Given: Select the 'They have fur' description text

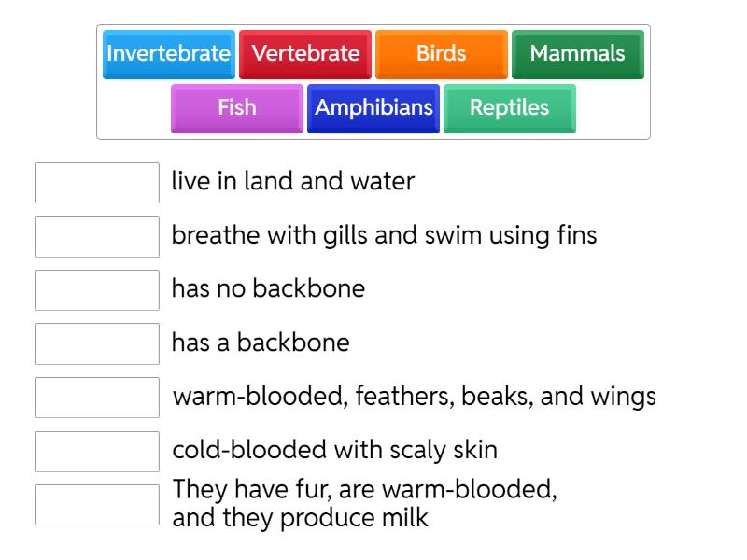Looking at the screenshot, I should (x=364, y=503).
